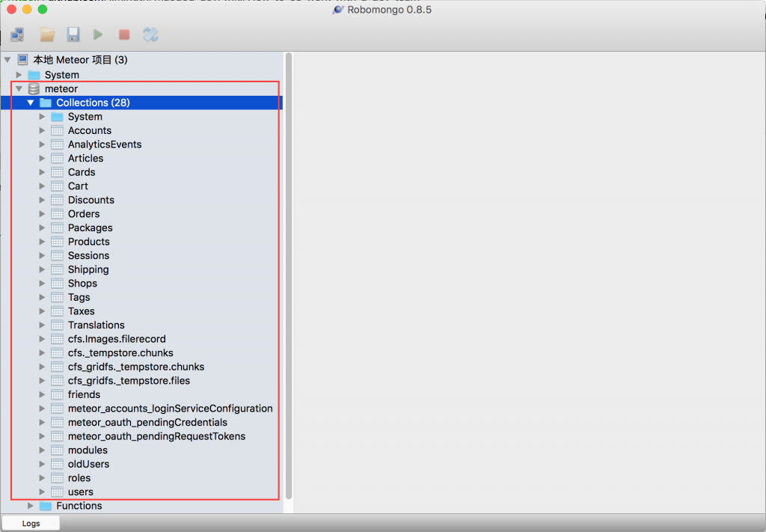Click the Articles collection table icon
This screenshot has height=532, width=766.
[57, 159]
